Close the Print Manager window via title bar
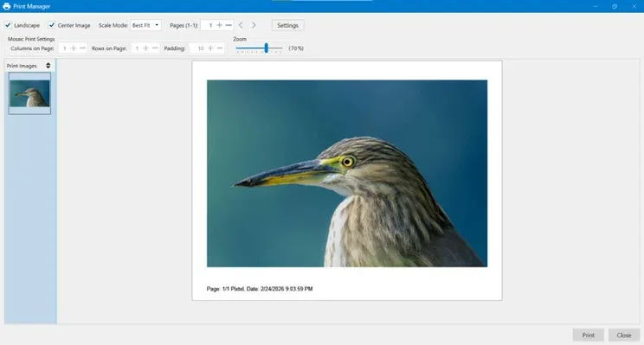The height and width of the screenshot is (345, 644). pos(634,6)
